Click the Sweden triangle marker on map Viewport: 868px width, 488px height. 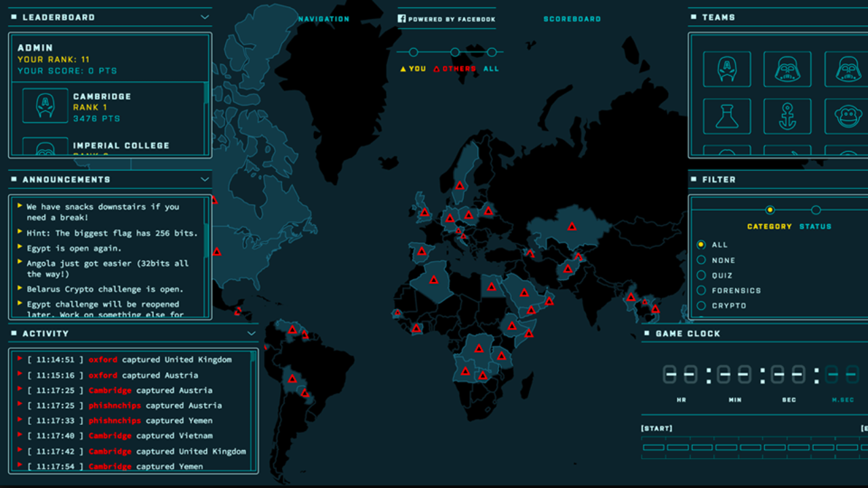click(460, 185)
